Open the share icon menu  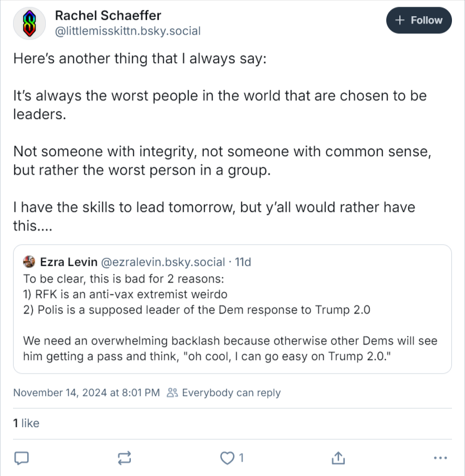(x=338, y=457)
